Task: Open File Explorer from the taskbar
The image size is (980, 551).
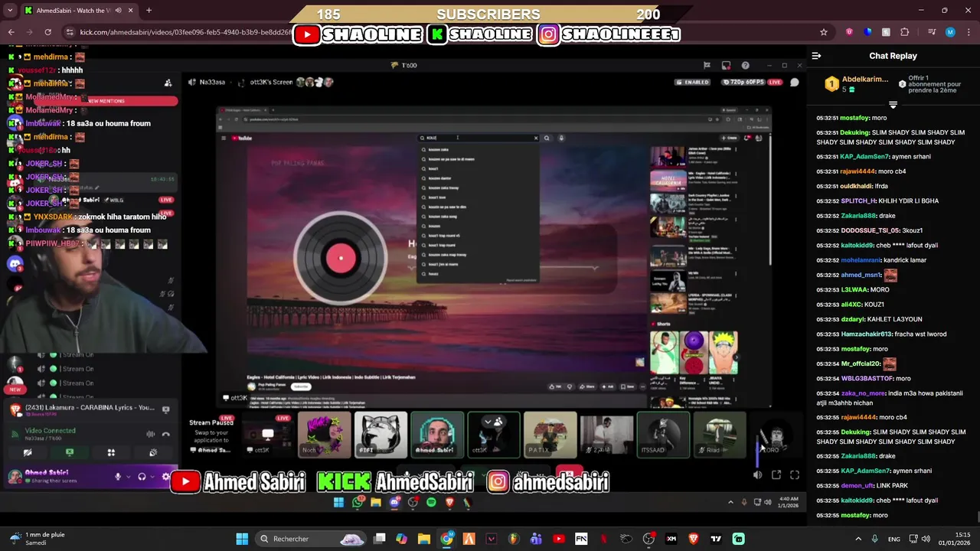Action: (424, 539)
